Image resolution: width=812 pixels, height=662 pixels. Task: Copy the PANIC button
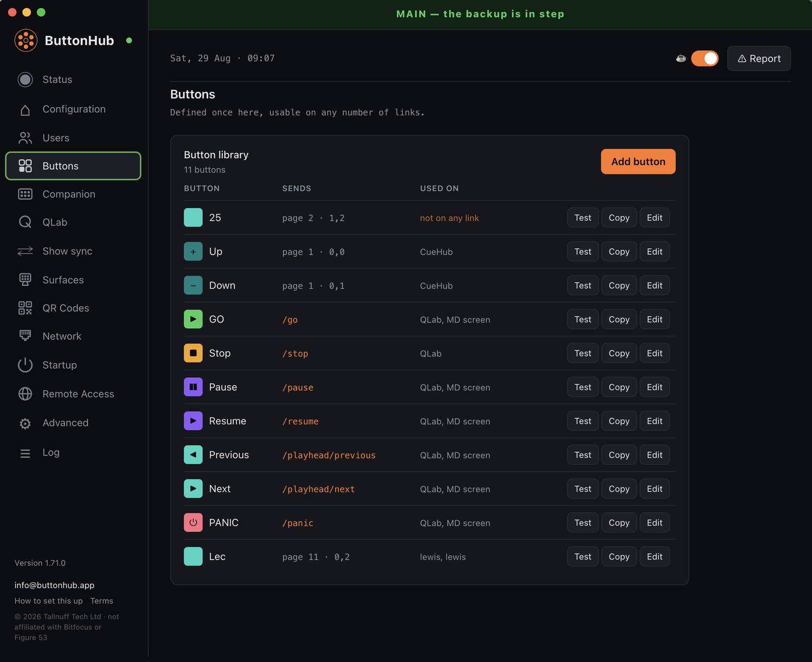(x=619, y=522)
